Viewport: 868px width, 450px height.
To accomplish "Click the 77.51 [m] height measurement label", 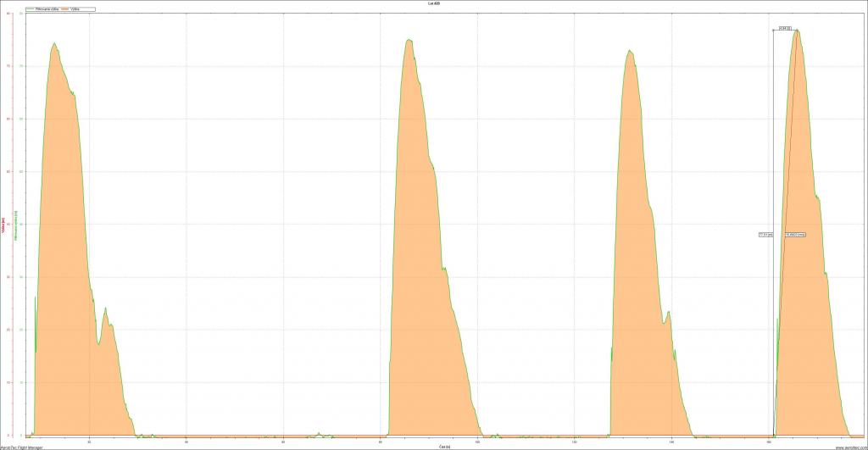I will (x=765, y=235).
